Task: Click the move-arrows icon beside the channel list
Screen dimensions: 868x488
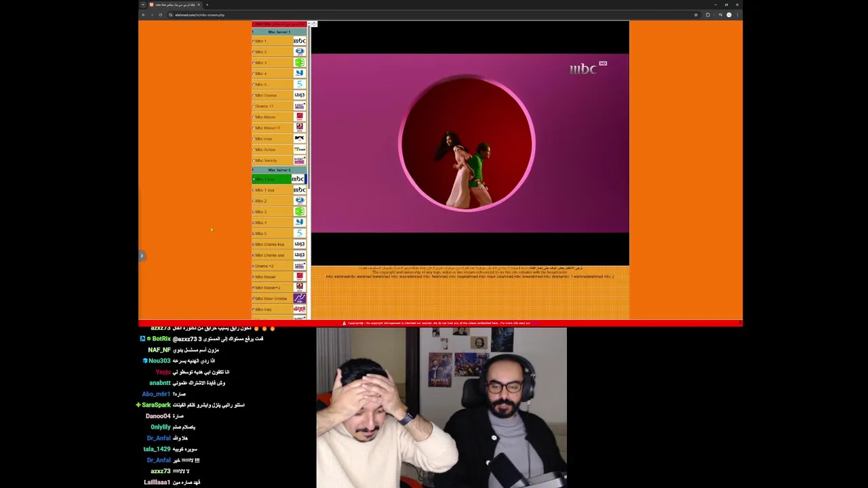Action: (315, 24)
